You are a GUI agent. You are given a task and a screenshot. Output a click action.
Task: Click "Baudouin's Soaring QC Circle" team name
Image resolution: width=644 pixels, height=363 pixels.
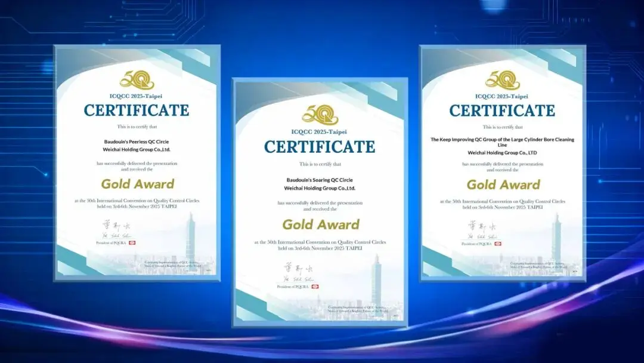[x=320, y=179]
